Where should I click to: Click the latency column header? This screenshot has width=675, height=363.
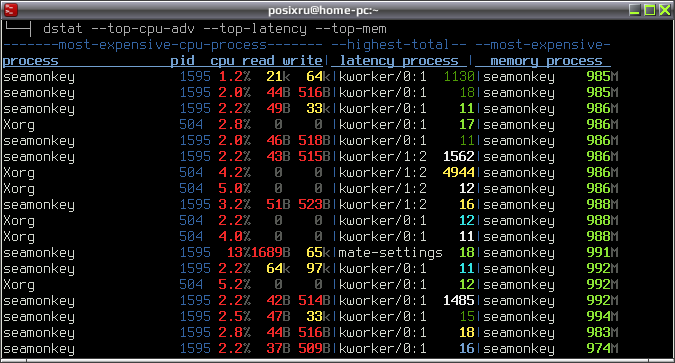click(x=367, y=61)
